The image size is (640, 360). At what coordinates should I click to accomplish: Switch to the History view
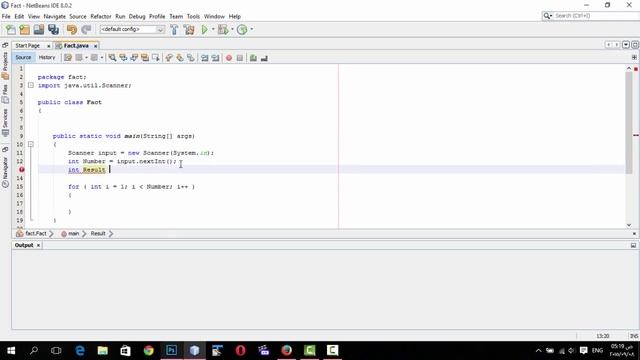coord(47,58)
